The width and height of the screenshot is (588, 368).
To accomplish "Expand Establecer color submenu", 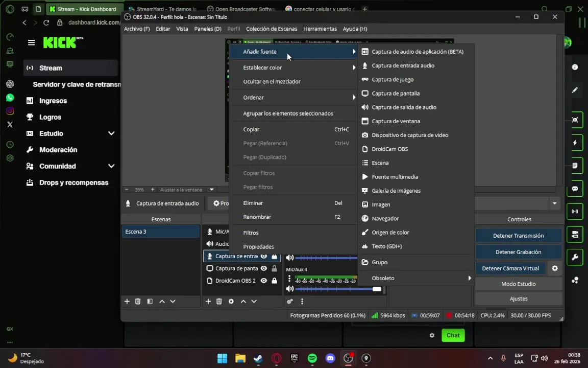I will (293, 67).
